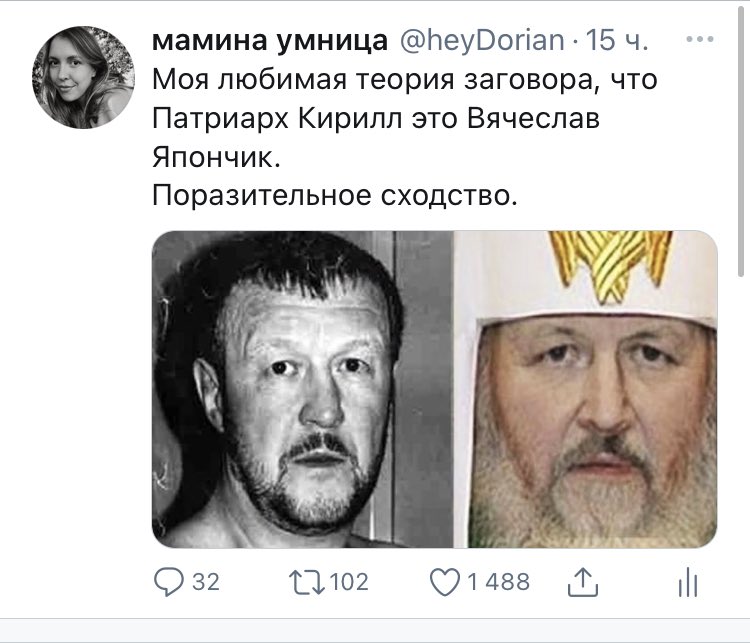750x643 pixels.
Task: Open the author's round profile avatar
Action: pos(83,77)
